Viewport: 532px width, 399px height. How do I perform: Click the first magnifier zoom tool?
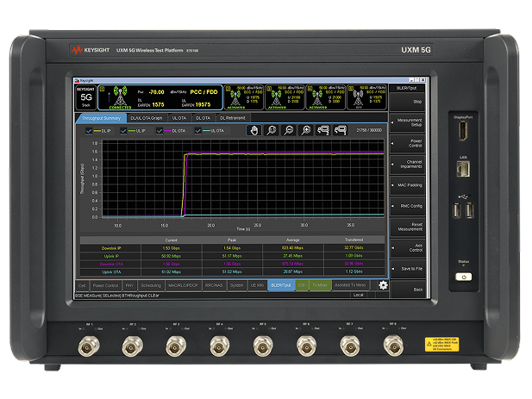271,130
